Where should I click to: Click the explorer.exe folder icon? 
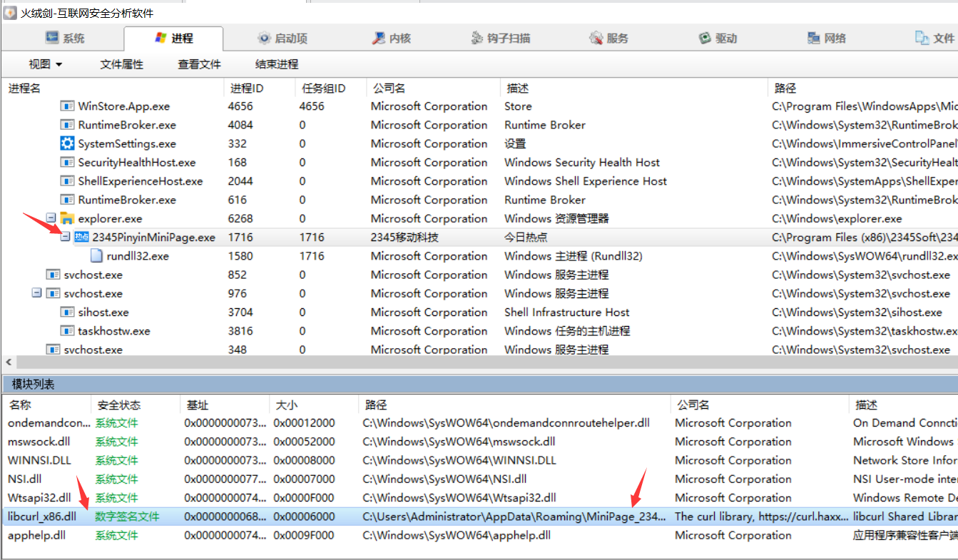tap(67, 218)
